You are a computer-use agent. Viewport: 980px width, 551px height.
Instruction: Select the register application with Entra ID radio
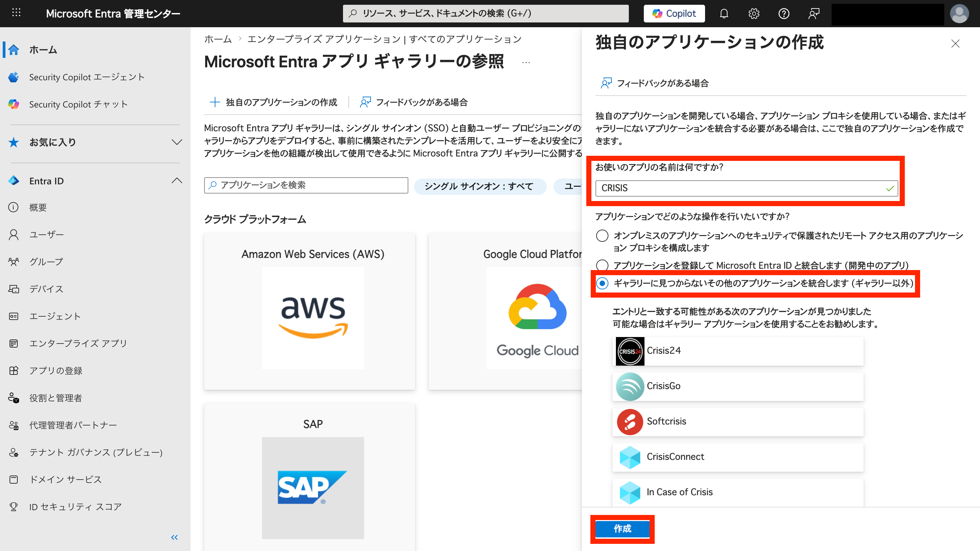coord(602,265)
